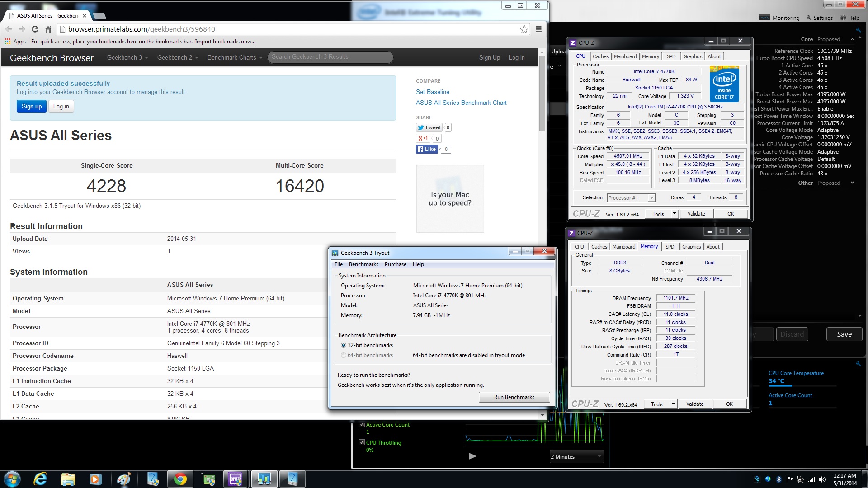The width and height of the screenshot is (868, 488).
Task: Select 32-bit benchmarks radio button
Action: pyautogui.click(x=344, y=345)
